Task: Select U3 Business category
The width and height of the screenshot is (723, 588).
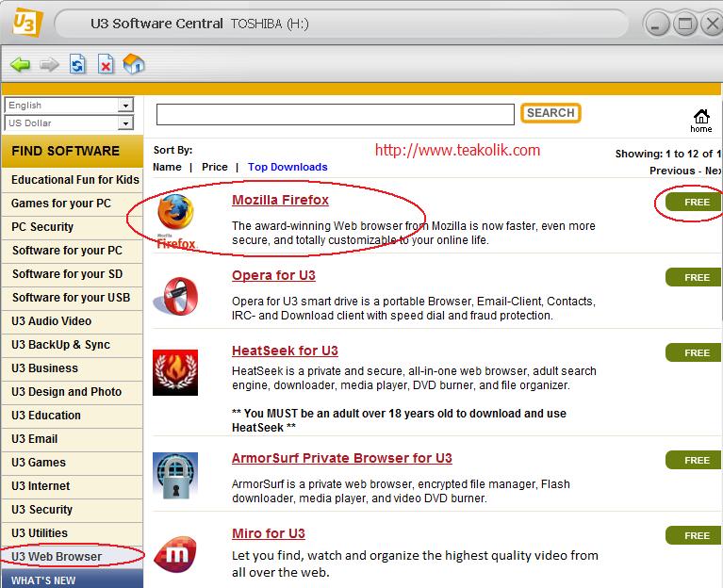Action: point(73,368)
